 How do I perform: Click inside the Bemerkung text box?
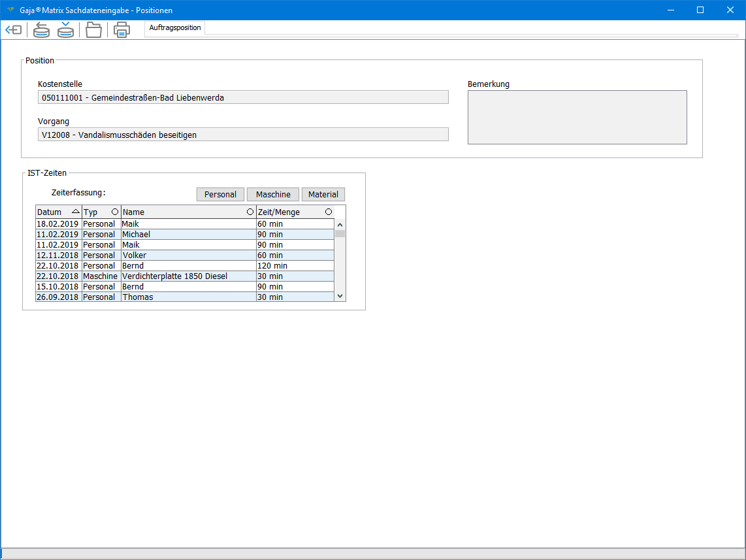tap(577, 117)
